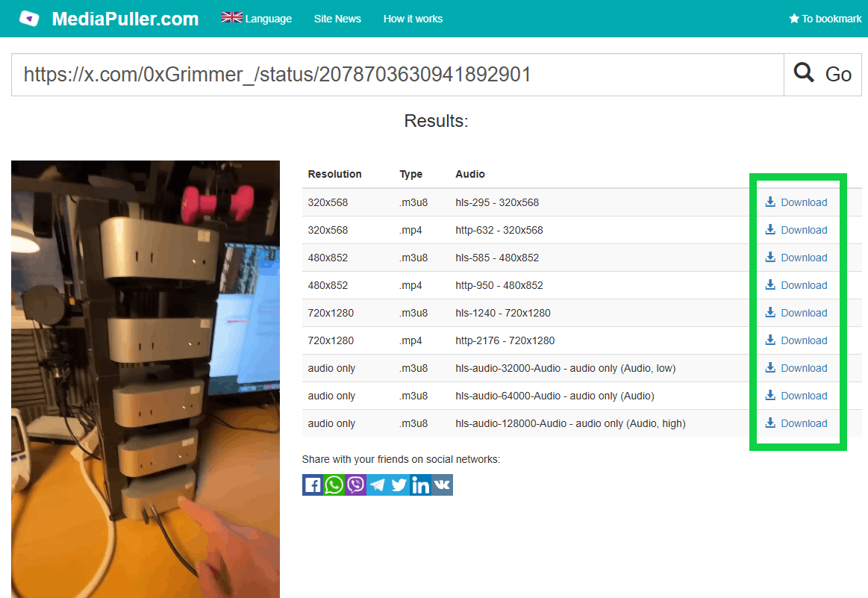Open the How it works page
Screen dimensions: 868x598
coord(413,19)
